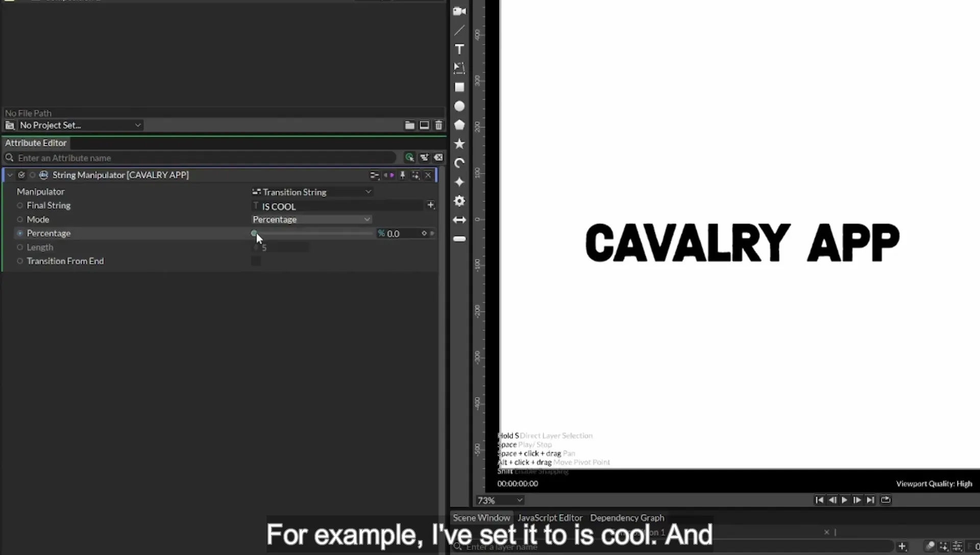980x555 pixels.
Task: Switch to the Scene Window tab
Action: coord(481,518)
